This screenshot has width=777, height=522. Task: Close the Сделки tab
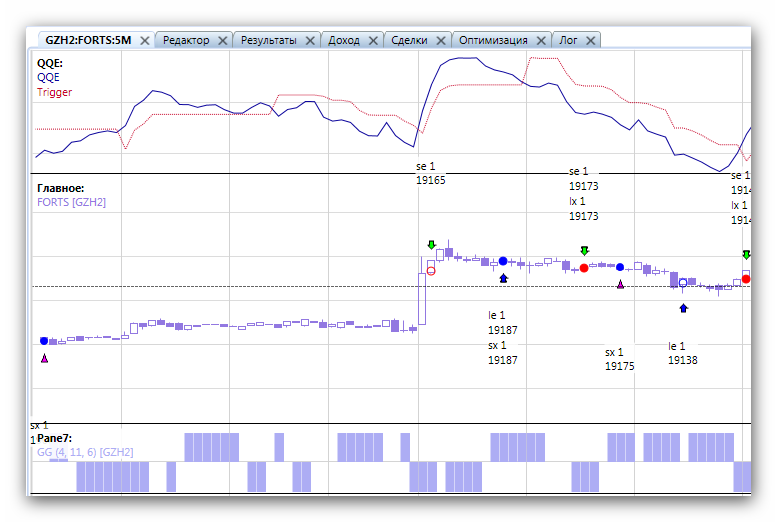pos(441,41)
